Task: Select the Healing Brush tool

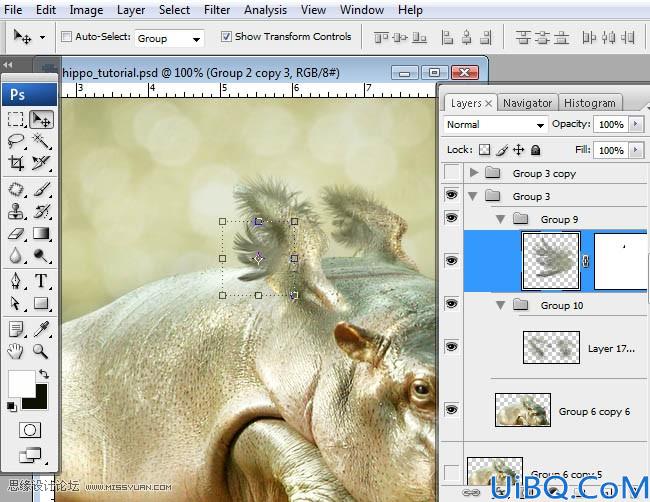Action: (x=16, y=190)
